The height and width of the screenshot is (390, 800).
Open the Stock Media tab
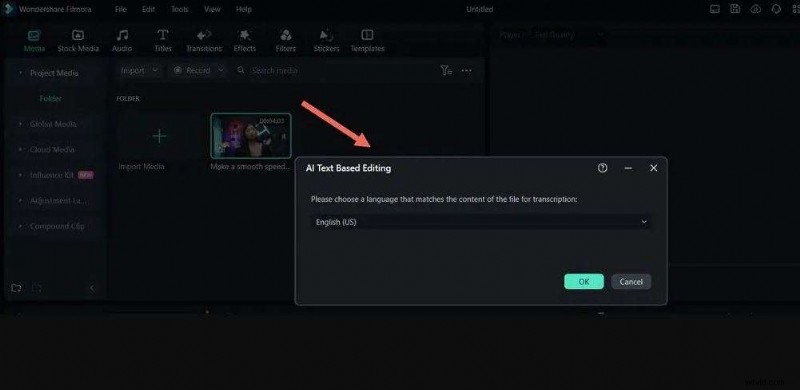pos(78,41)
